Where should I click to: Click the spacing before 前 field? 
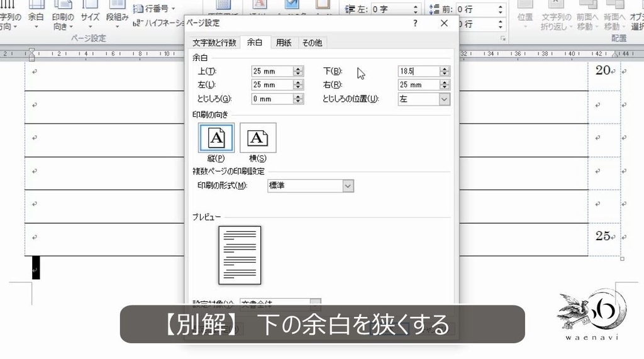point(475,9)
